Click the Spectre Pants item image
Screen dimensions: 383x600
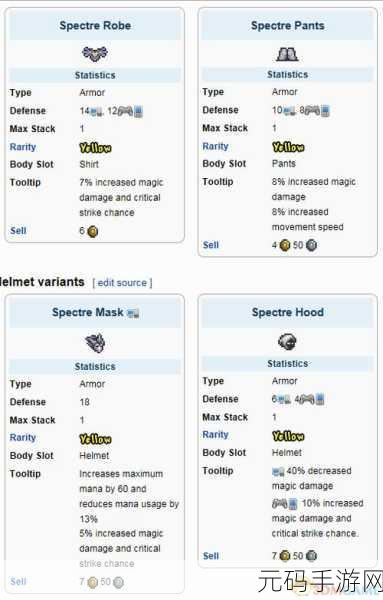pos(287,54)
